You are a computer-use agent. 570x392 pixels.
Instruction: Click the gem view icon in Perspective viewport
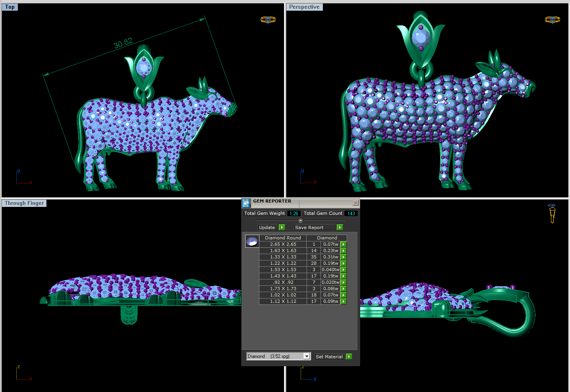tap(553, 19)
